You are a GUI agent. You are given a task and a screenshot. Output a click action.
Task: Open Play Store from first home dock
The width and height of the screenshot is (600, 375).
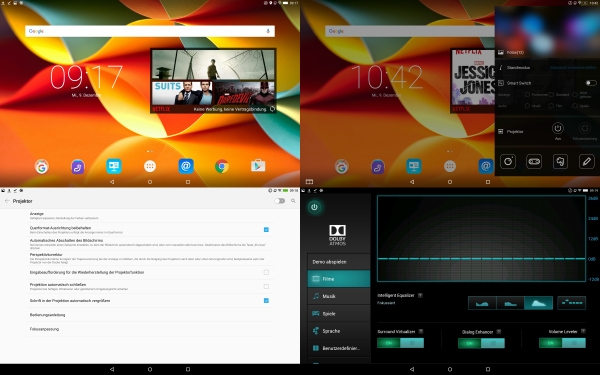click(x=258, y=166)
